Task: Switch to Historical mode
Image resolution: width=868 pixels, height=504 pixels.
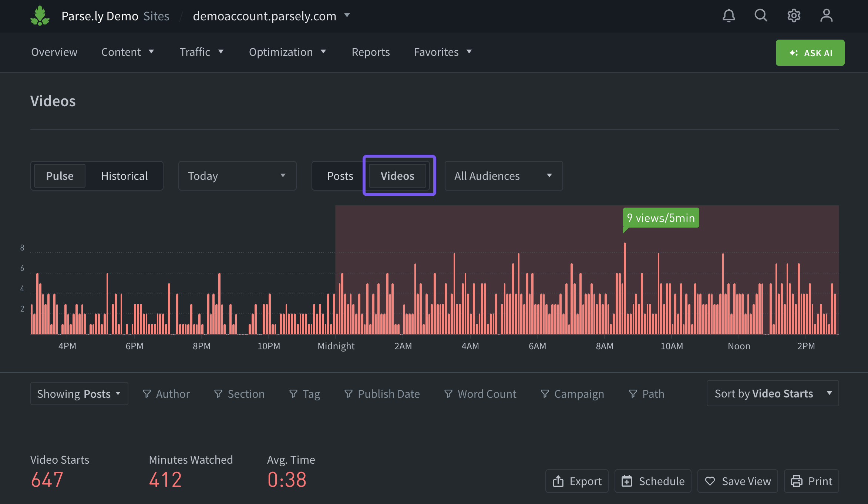Action: pos(124,176)
